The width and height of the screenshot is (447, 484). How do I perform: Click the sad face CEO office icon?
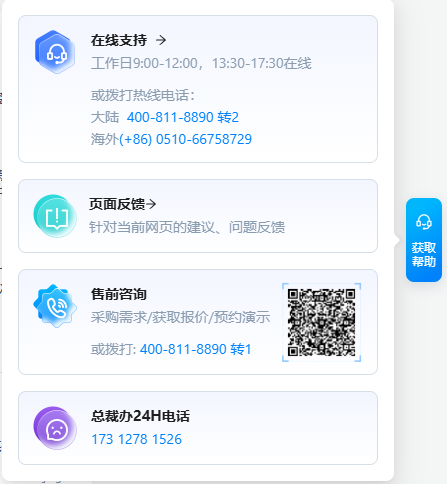coord(55,428)
